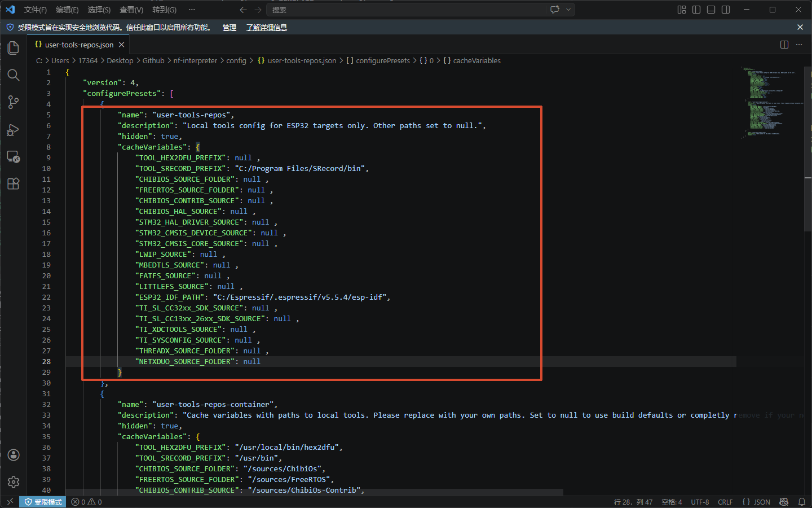Open the Extensions view
Screen dimensions: 812x508
[14, 184]
